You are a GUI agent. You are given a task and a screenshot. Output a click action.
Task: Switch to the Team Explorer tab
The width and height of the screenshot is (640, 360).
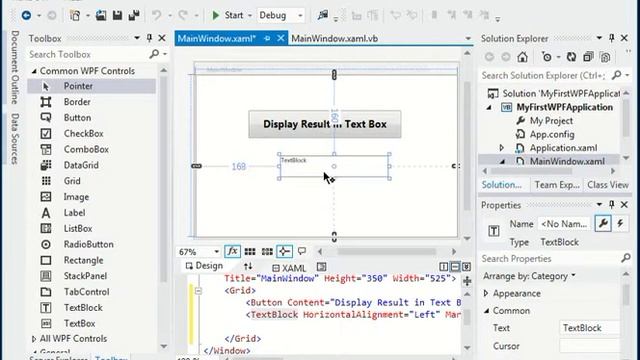(x=557, y=185)
